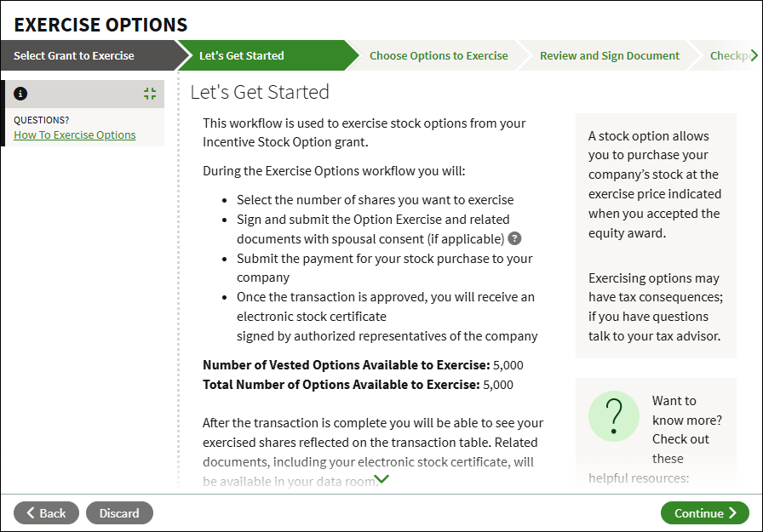Click the large green question mark circle

click(x=614, y=416)
